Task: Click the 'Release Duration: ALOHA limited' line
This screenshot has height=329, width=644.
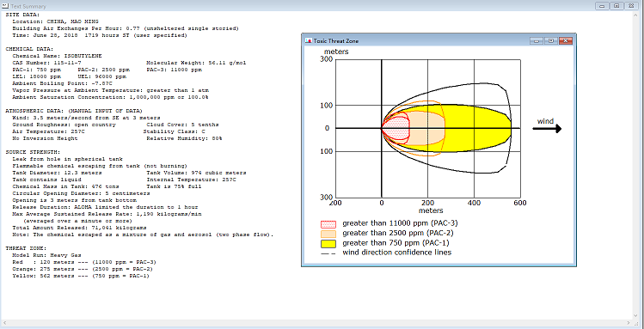Action: point(105,208)
